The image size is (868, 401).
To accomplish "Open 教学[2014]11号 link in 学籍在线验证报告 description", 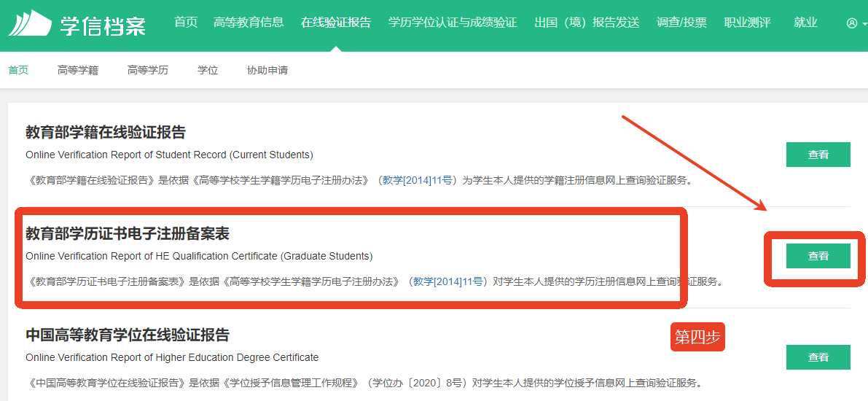I will (418, 180).
